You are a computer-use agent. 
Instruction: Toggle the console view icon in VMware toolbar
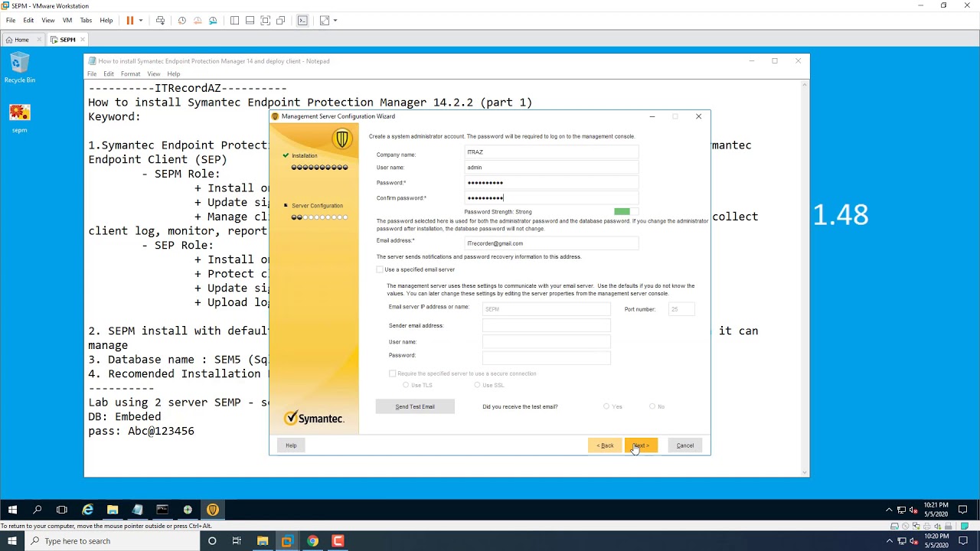pos(302,21)
